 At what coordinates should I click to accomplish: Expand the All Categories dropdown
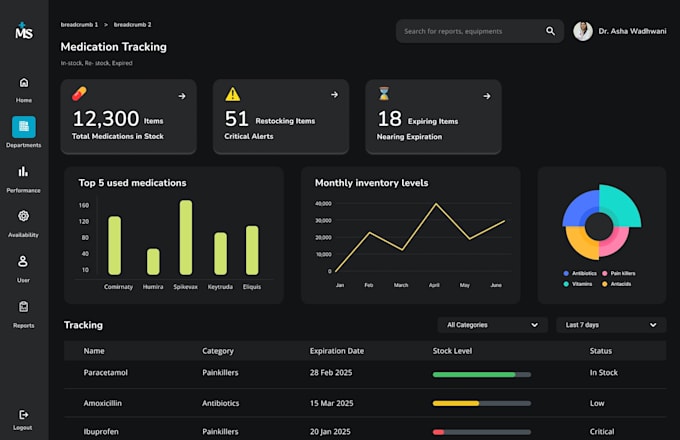(x=493, y=325)
